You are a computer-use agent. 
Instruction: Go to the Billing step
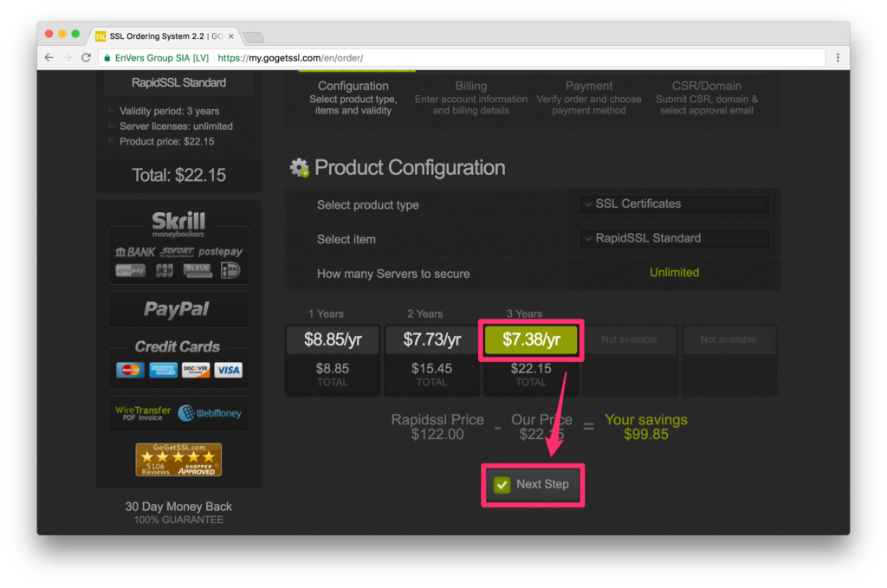(471, 97)
